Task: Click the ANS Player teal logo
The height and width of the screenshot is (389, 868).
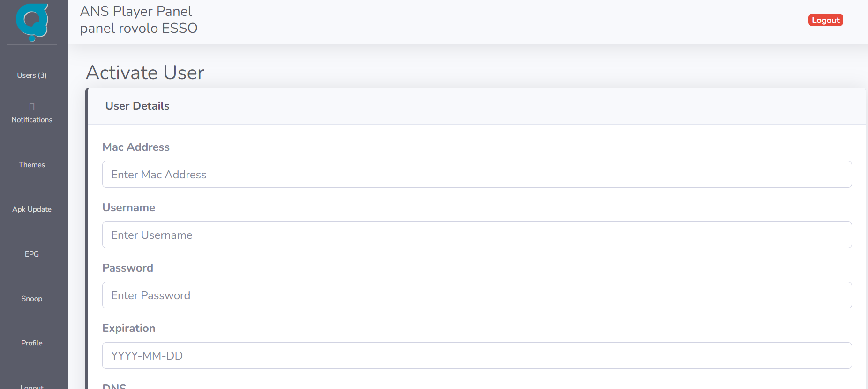Action: (x=32, y=22)
